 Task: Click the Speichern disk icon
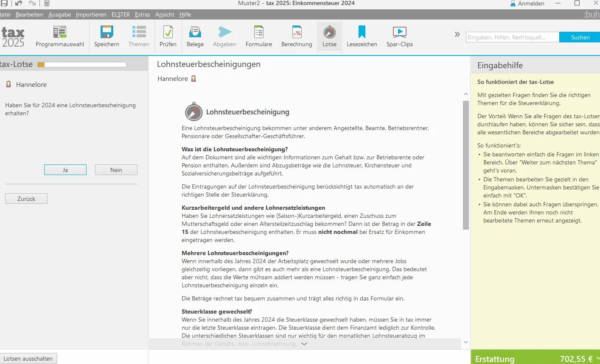click(107, 32)
